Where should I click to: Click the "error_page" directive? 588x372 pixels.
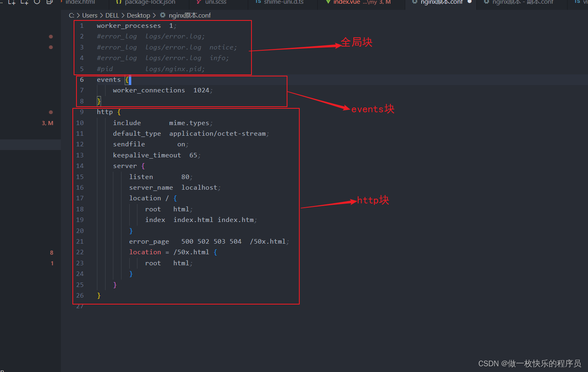pyautogui.click(x=149, y=242)
